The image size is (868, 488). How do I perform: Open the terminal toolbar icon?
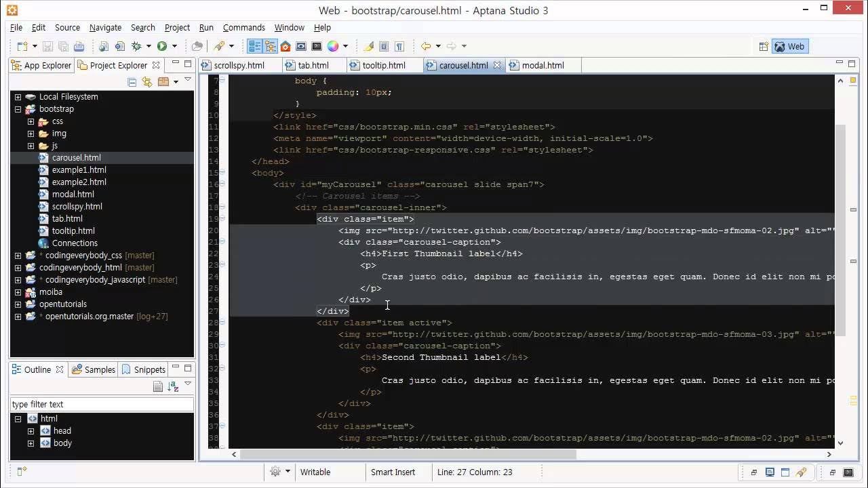[317, 46]
